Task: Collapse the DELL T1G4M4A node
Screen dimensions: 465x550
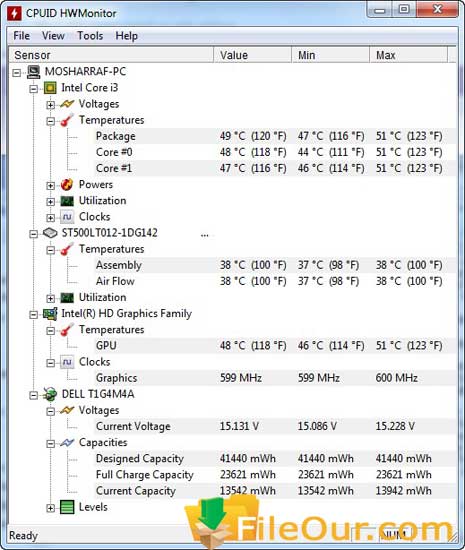Action: (34, 395)
